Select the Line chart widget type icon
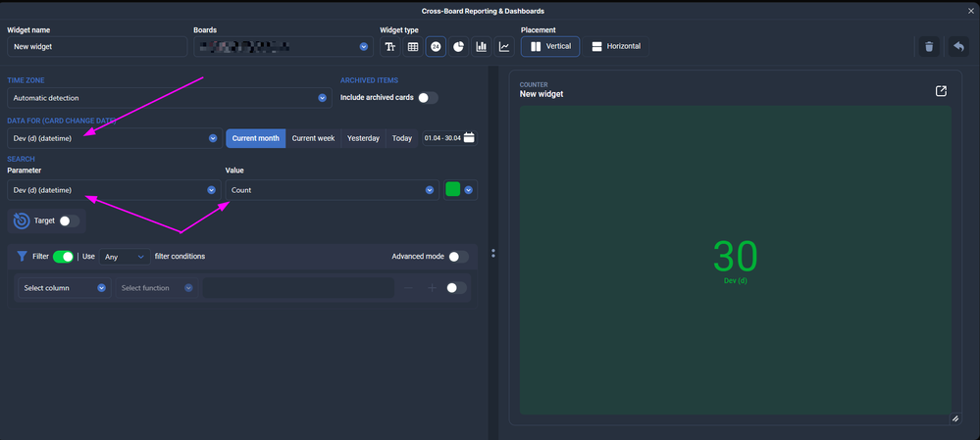Screen dimensions: 980x440 pos(504,47)
